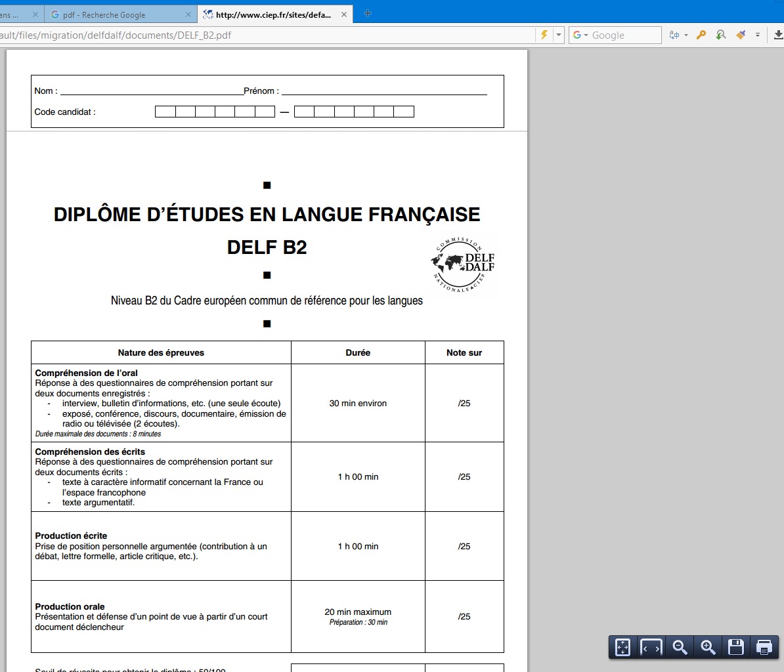Open the downloads arrow icon

(x=779, y=35)
